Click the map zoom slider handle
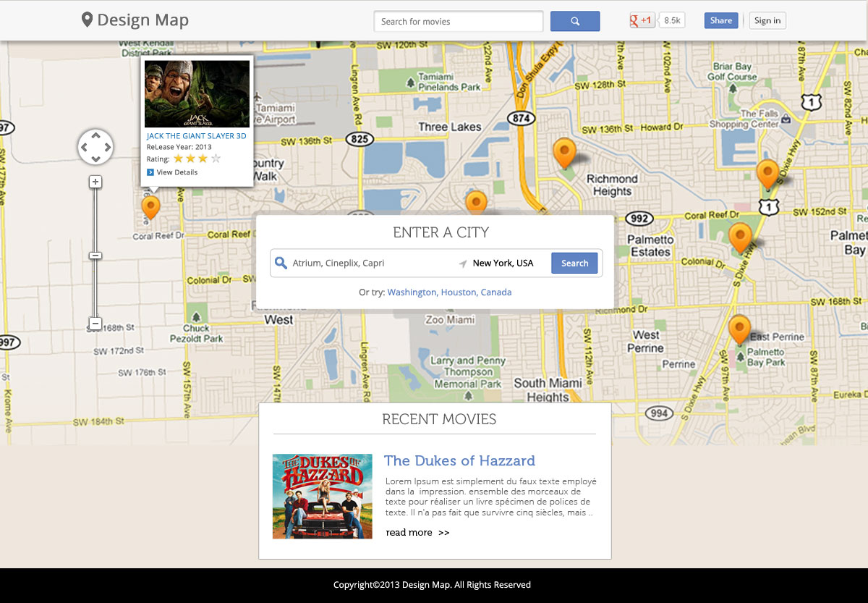 click(95, 256)
